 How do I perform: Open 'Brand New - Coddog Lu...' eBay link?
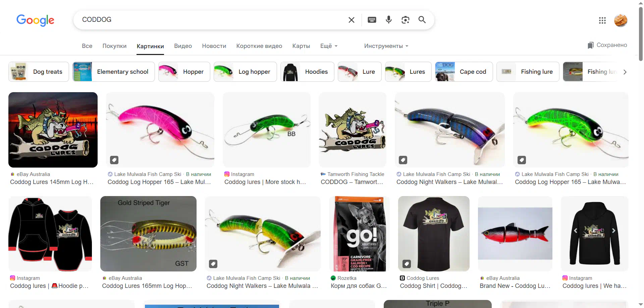coord(515,286)
